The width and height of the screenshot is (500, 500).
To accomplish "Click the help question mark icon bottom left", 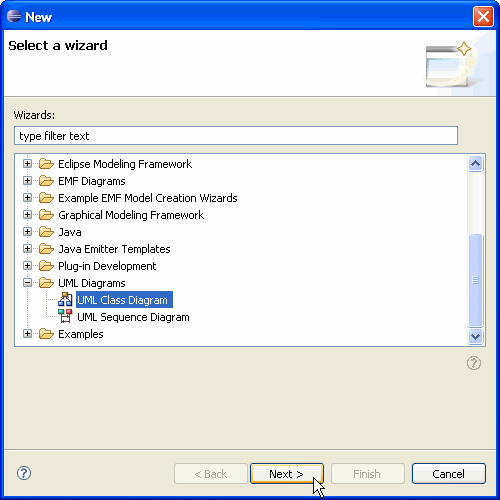I will (24, 473).
